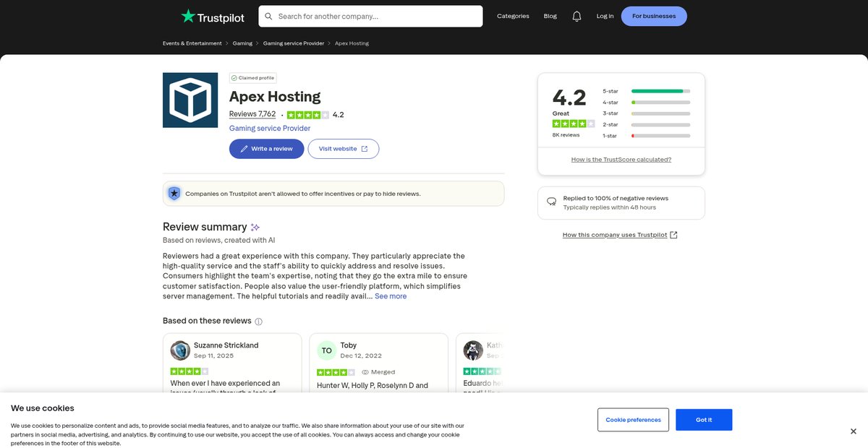Click the For businesses button

[654, 16]
